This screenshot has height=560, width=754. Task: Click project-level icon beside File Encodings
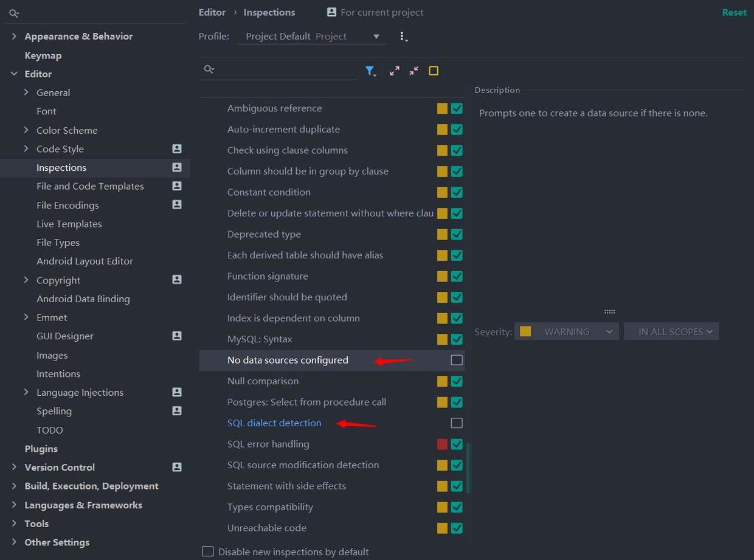click(177, 205)
